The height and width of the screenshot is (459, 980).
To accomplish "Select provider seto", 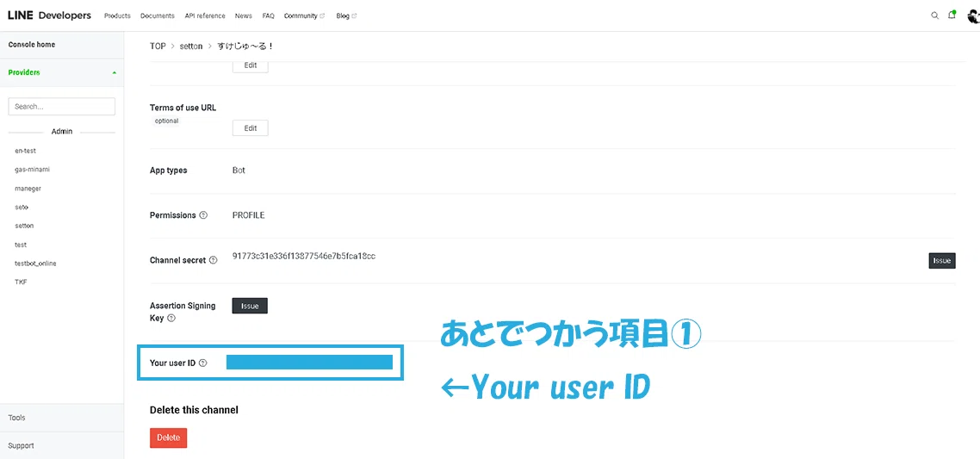I will click(x=22, y=207).
